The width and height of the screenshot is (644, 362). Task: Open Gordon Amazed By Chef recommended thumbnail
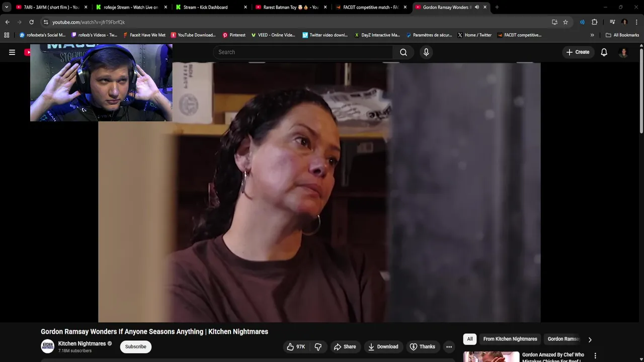[491, 357]
